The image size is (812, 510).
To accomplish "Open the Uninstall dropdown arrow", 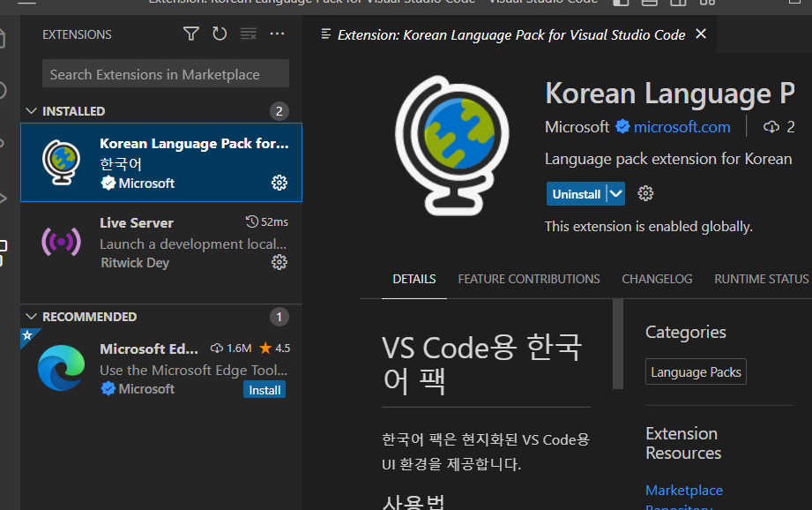I will [x=615, y=194].
